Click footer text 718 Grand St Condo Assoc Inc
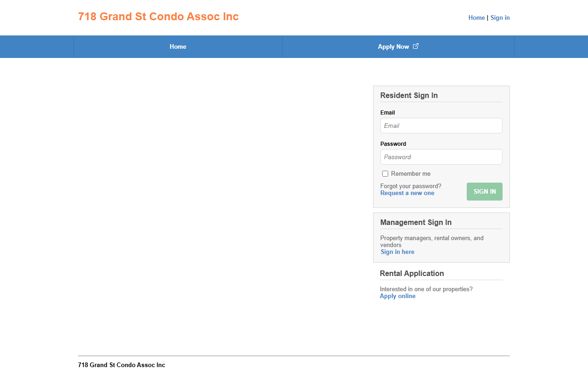 tap(121, 365)
